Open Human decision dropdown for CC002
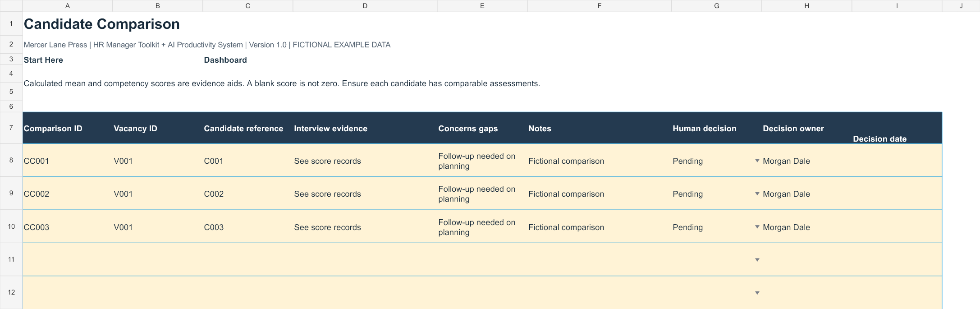Viewport: 980px width, 309px height. point(757,194)
